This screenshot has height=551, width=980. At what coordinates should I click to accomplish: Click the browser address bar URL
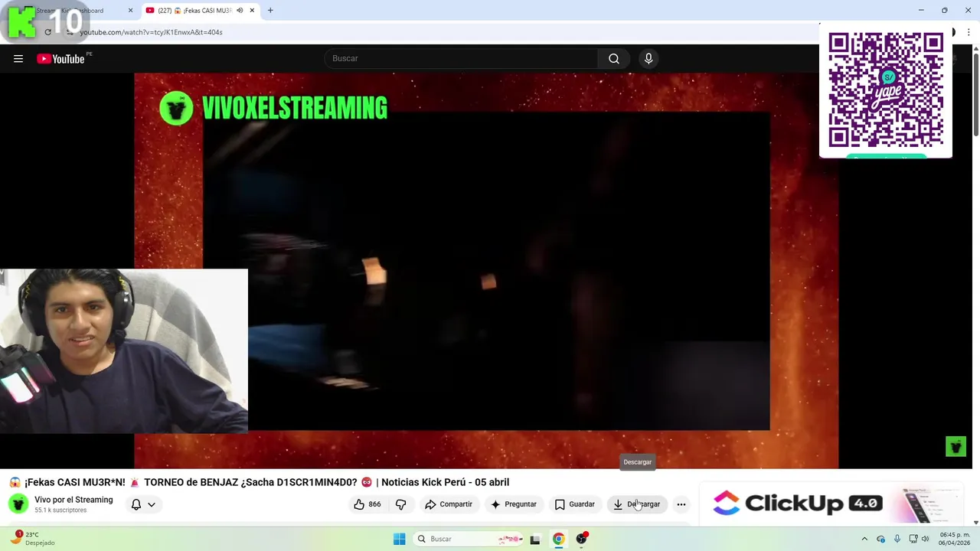pyautogui.click(x=151, y=32)
